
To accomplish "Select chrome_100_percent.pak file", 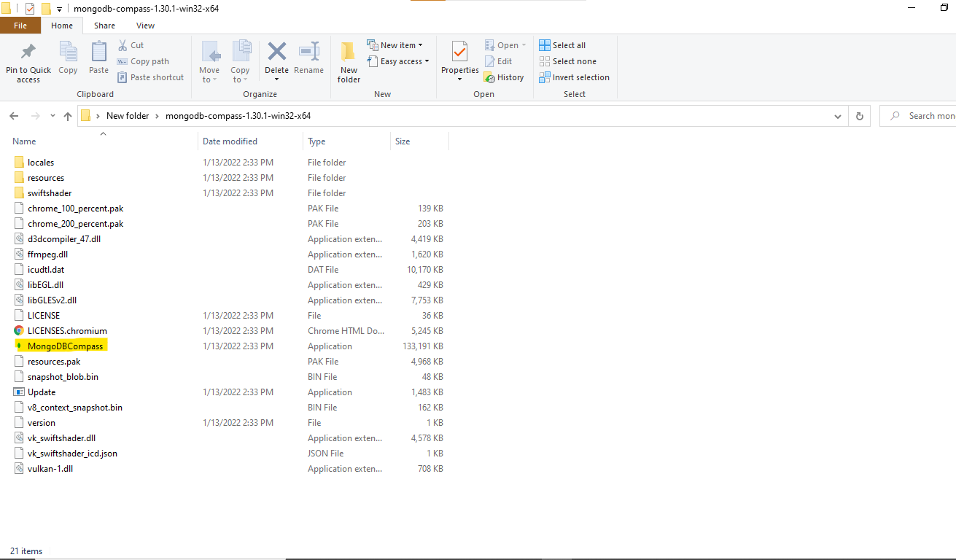I will pyautogui.click(x=75, y=209).
